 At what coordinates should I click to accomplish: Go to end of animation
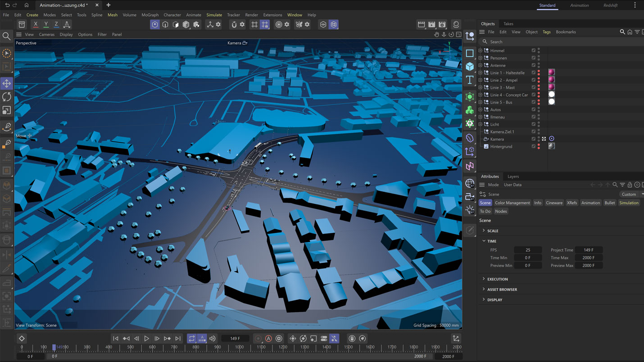point(178,339)
